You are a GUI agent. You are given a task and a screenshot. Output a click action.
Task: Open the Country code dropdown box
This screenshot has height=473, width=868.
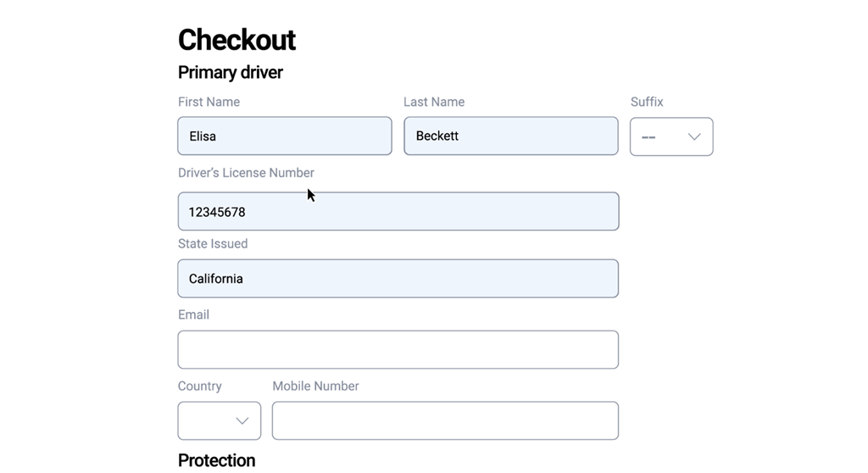pyautogui.click(x=219, y=420)
